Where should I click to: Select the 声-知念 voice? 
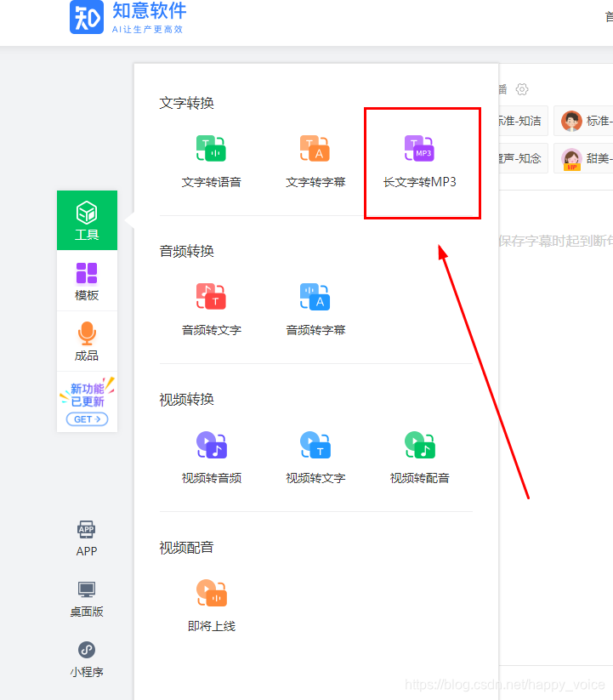point(522,158)
